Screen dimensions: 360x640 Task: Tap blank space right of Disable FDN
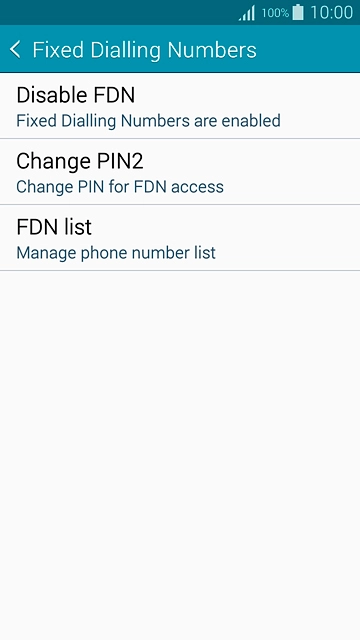(x=245, y=95)
